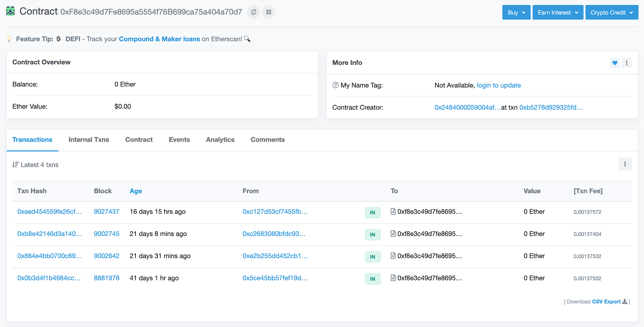Viewport: 644px width, 327px height.
Task: Click contract file icon in 9027437 row
Action: pyautogui.click(x=393, y=212)
